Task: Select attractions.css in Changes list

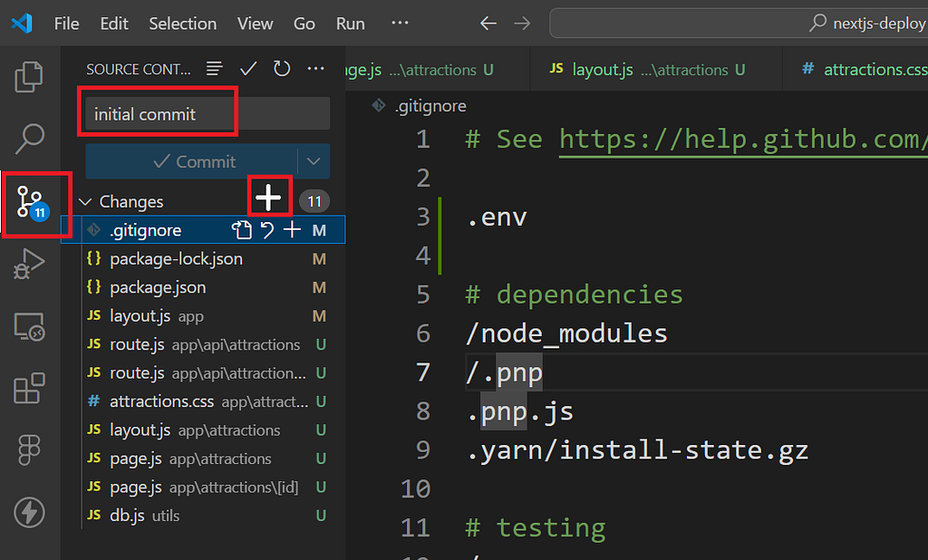Action: (203, 401)
